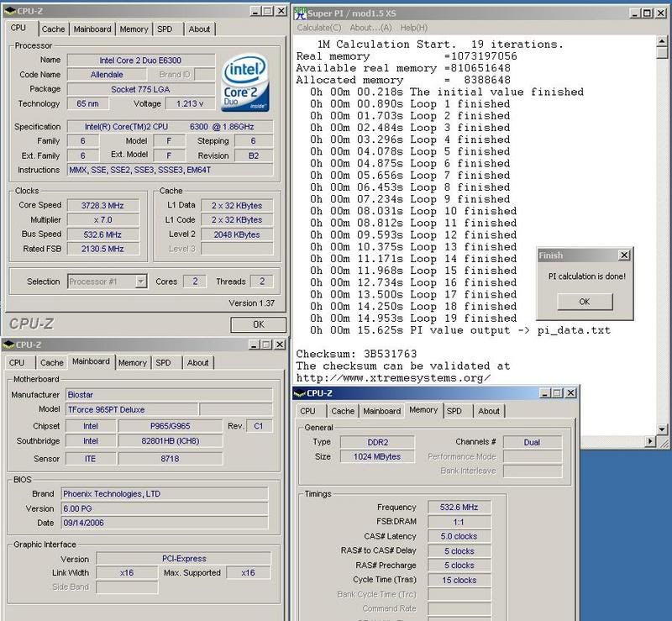Click the 15 clocks Cycle Time value
This screenshot has height=621, width=672.
(459, 581)
